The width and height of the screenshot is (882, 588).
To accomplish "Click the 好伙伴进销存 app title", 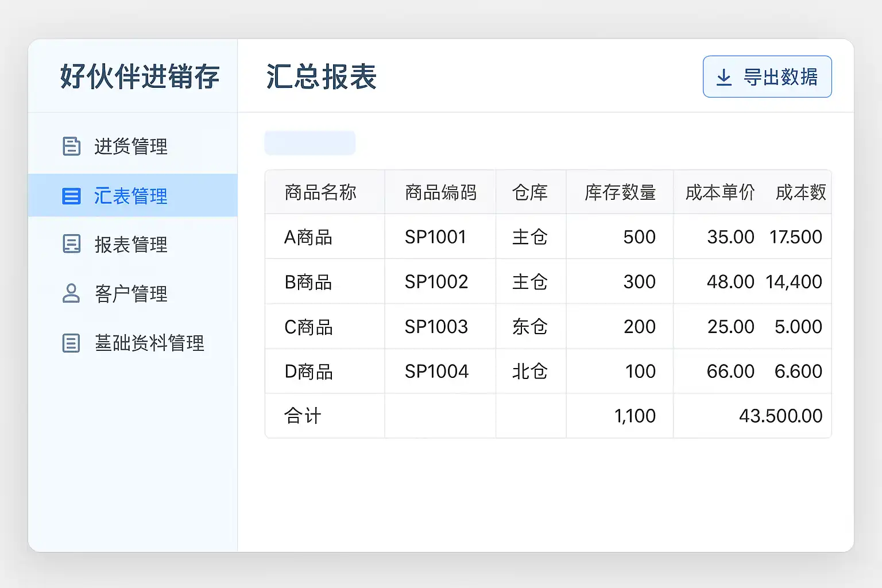I will tap(140, 77).
